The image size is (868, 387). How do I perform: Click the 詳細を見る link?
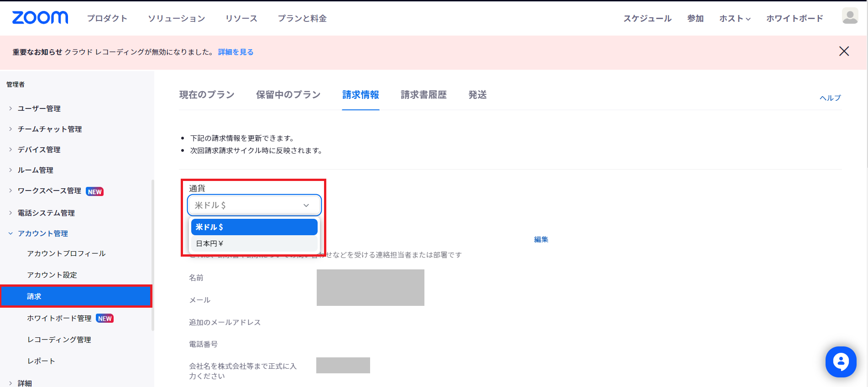[x=235, y=52]
